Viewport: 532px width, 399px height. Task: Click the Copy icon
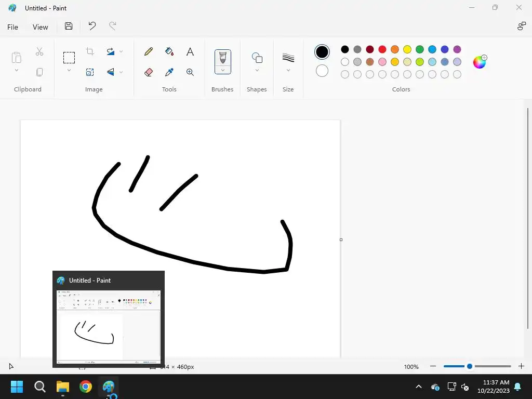(39, 72)
